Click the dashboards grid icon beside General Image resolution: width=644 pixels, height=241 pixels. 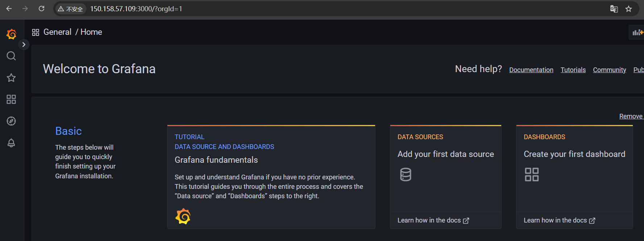click(36, 32)
